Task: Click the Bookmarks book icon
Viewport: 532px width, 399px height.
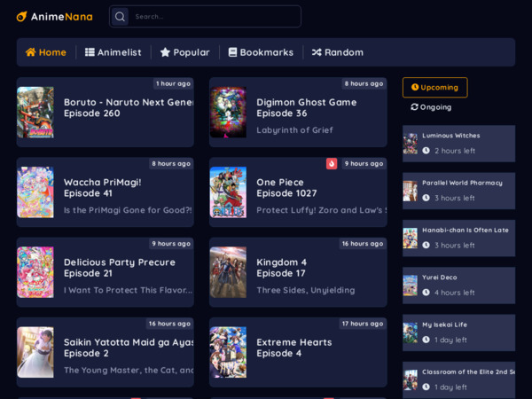Action: (232, 52)
